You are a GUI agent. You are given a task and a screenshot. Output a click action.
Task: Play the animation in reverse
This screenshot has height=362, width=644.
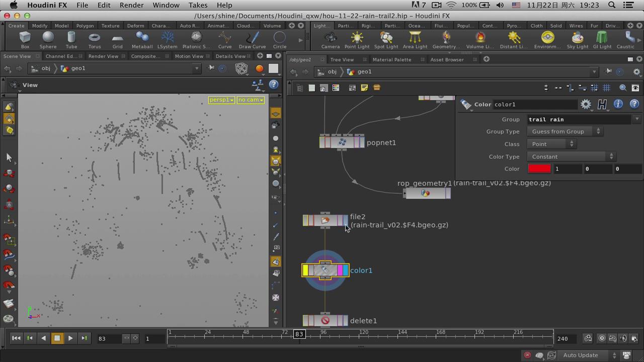point(43,338)
